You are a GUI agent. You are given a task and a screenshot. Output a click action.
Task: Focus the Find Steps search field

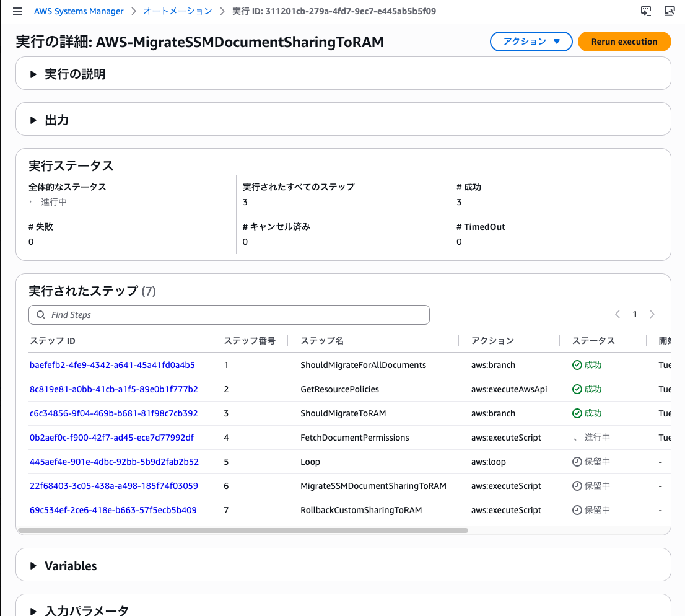click(x=229, y=315)
